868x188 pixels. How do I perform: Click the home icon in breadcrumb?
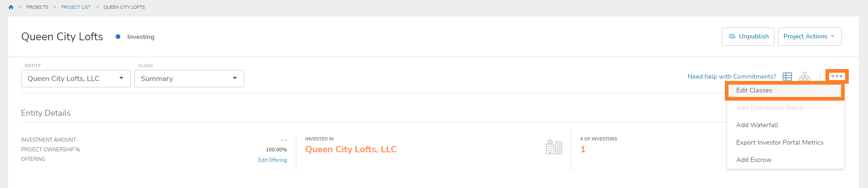click(11, 7)
